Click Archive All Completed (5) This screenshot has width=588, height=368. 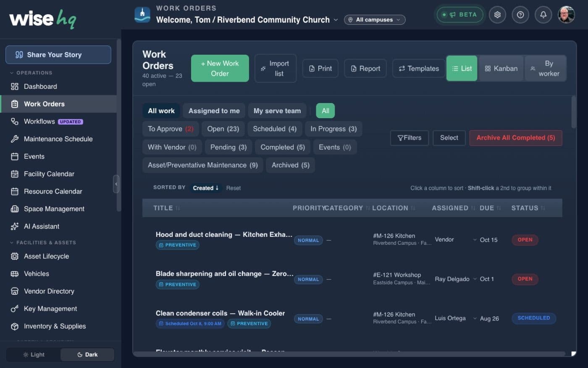(515, 138)
